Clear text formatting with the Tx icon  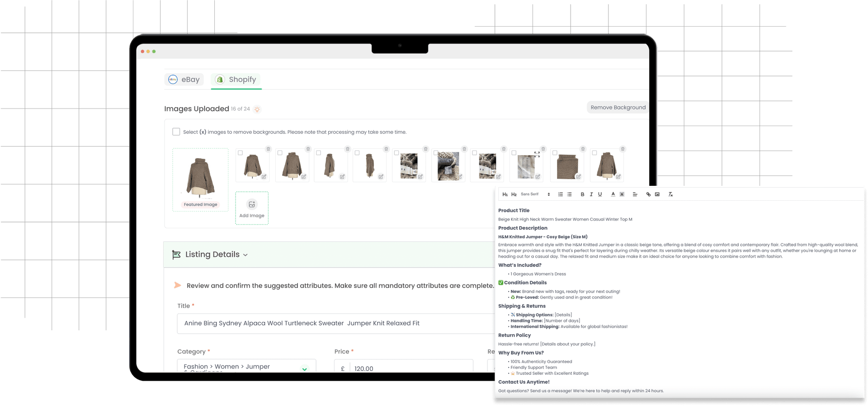(670, 194)
